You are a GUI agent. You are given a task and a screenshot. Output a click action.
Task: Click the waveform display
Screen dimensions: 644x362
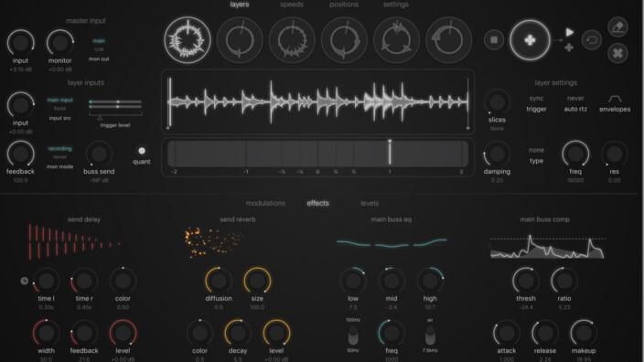[318, 101]
